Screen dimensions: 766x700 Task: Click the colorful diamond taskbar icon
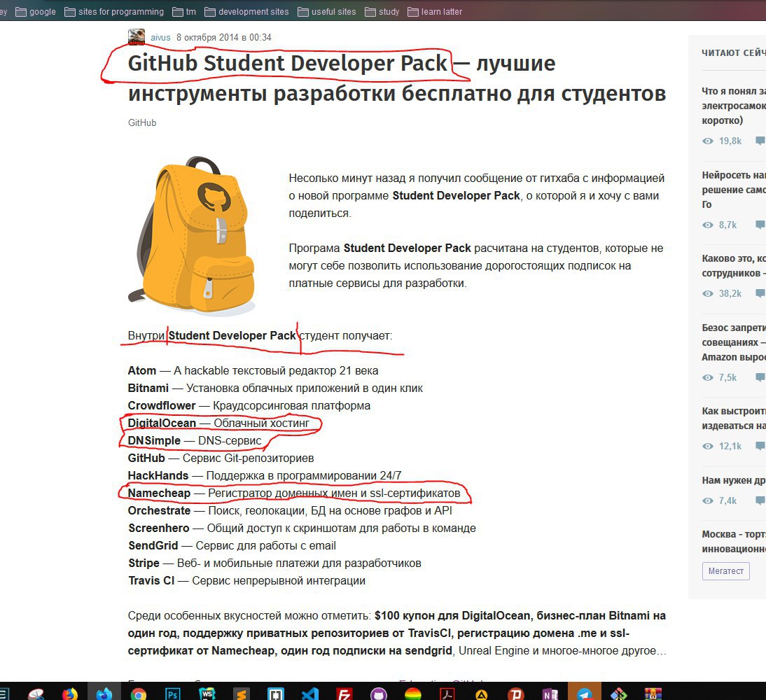pyautogui.click(x=618, y=694)
